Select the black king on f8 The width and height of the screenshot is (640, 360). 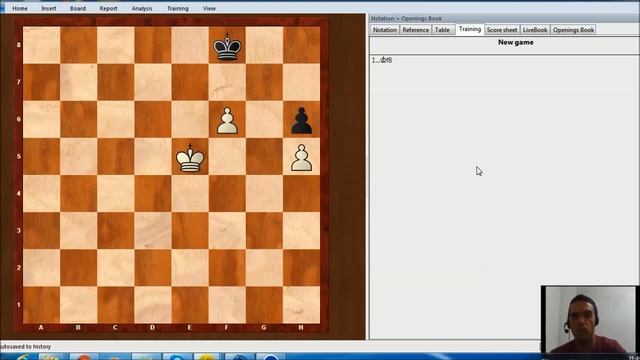pyautogui.click(x=227, y=46)
